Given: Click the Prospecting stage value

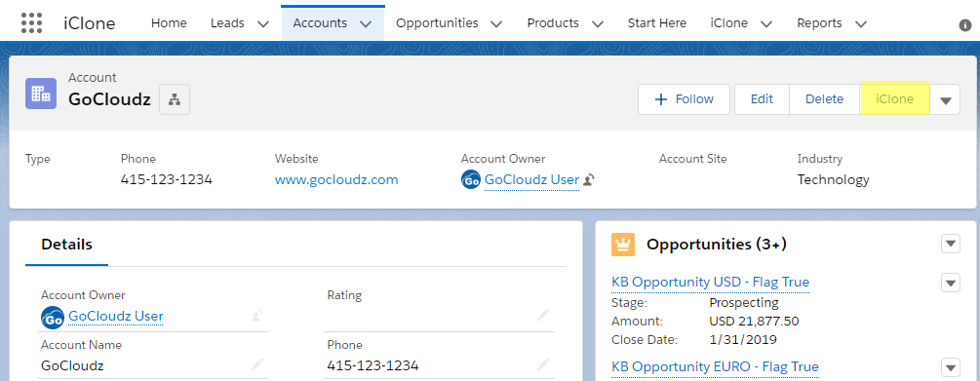Looking at the screenshot, I should pos(744,303).
